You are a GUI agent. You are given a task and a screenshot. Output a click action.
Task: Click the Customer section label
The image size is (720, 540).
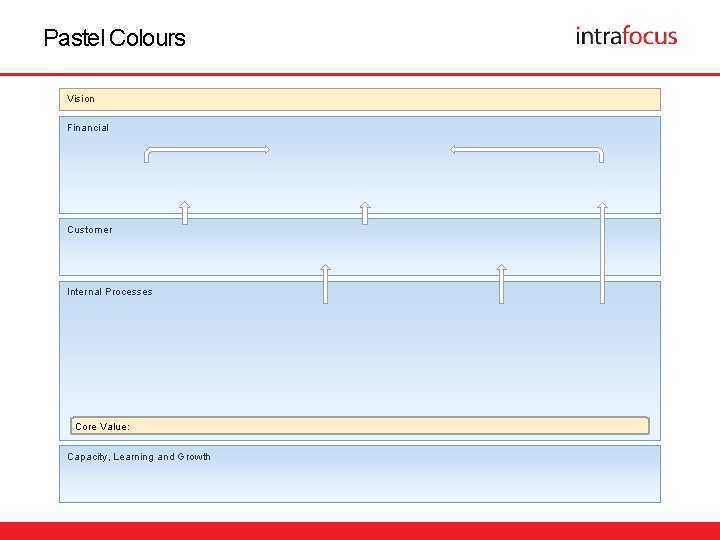point(90,230)
